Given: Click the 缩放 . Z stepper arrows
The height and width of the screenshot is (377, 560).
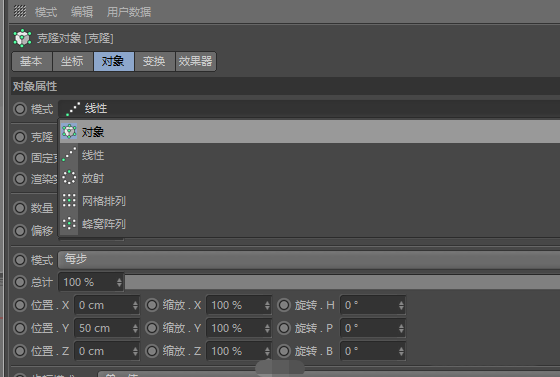Looking at the screenshot, I should 267,351.
